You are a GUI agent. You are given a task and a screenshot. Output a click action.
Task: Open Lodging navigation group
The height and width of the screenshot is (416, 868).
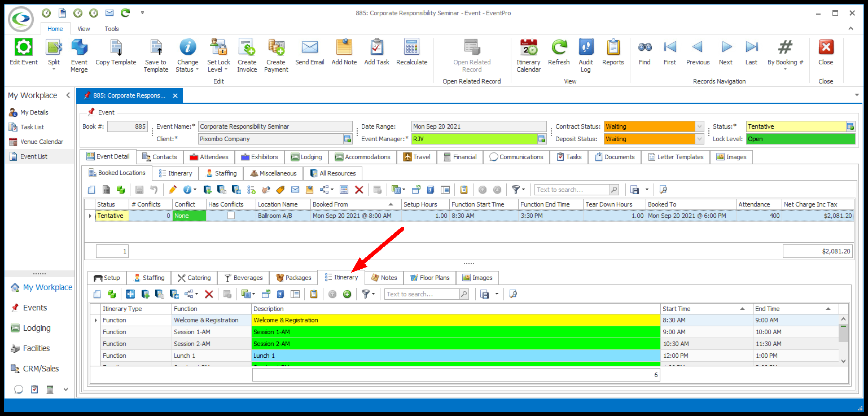point(37,328)
